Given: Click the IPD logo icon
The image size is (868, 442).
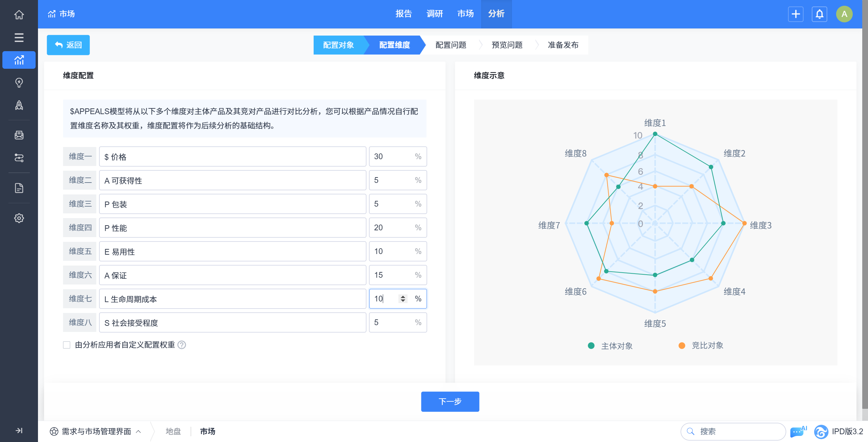Looking at the screenshot, I should [821, 432].
